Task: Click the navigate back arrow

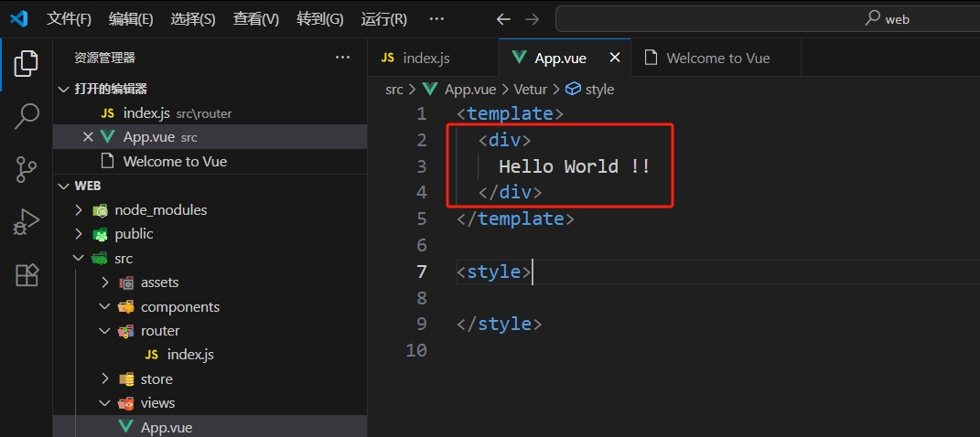Action: pos(503,19)
